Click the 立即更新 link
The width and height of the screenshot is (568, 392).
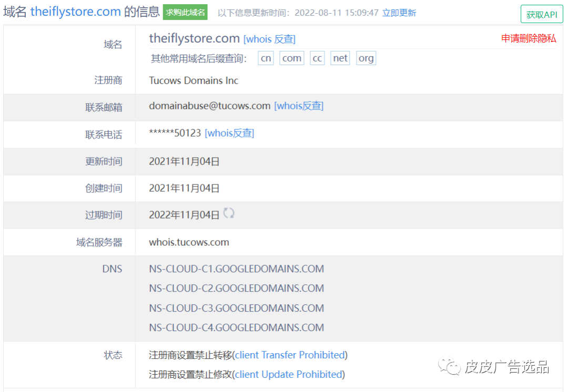[399, 13]
